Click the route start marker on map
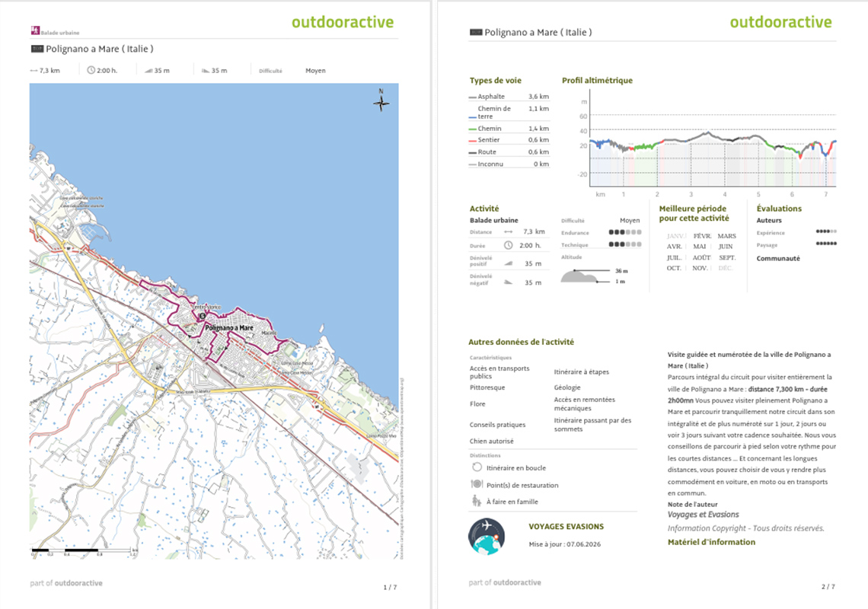This screenshot has height=609, width=868. [x=203, y=316]
